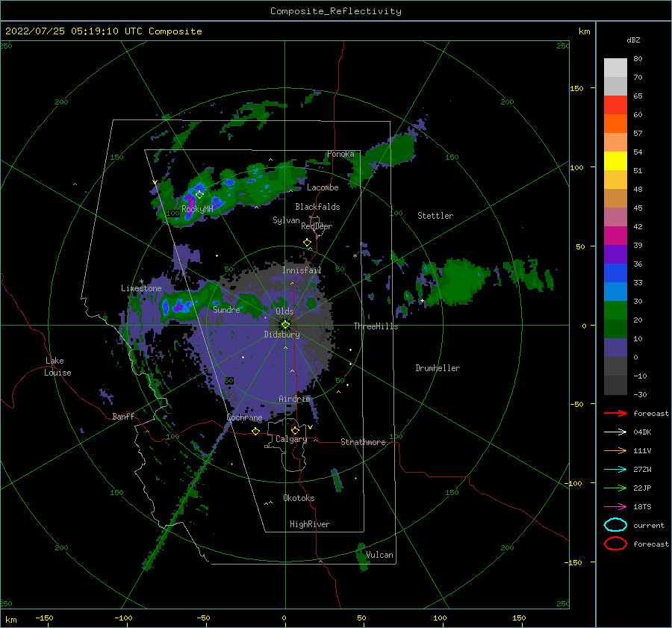
Task: Click the Airdrie label
Action: tap(294, 399)
